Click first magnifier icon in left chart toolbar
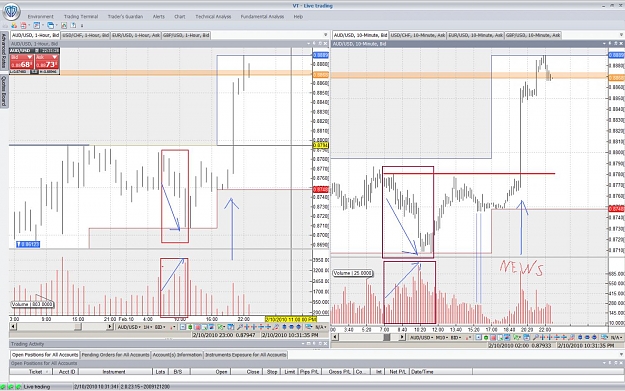 [x=240, y=327]
